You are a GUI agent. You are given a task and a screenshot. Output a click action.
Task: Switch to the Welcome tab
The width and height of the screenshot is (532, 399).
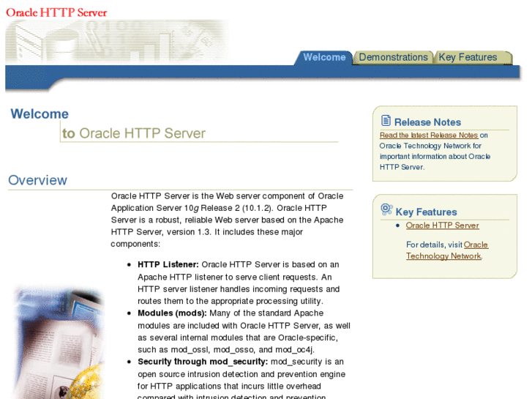[x=324, y=57]
